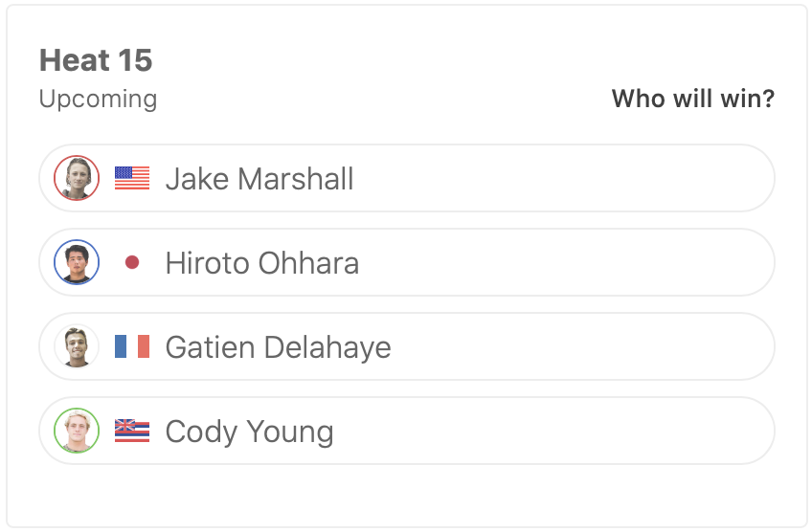Click Jake Marshall's avatar photo
Viewport: 812px width, 532px height.
[x=77, y=178]
